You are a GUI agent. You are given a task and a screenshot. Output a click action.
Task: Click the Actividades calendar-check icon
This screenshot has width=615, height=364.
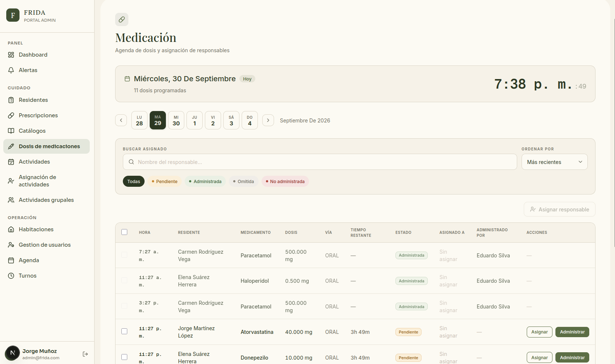[11, 162]
